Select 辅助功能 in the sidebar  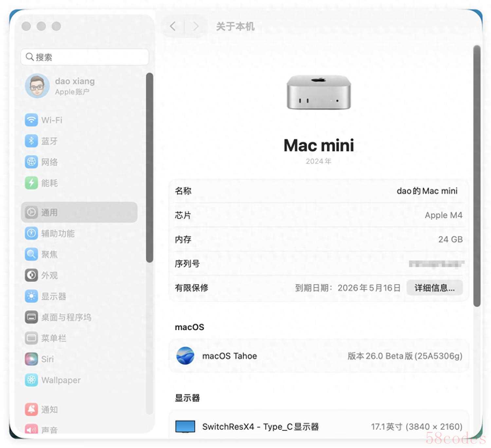58,233
